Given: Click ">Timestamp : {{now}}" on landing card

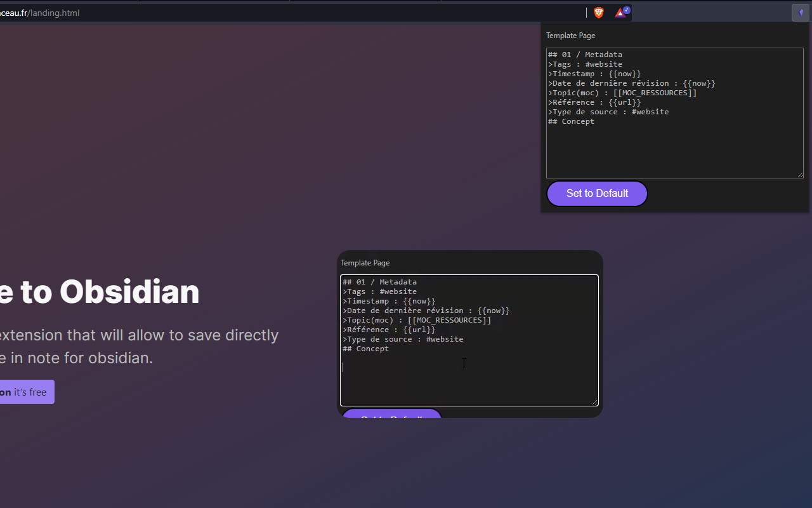Looking at the screenshot, I should tap(389, 301).
